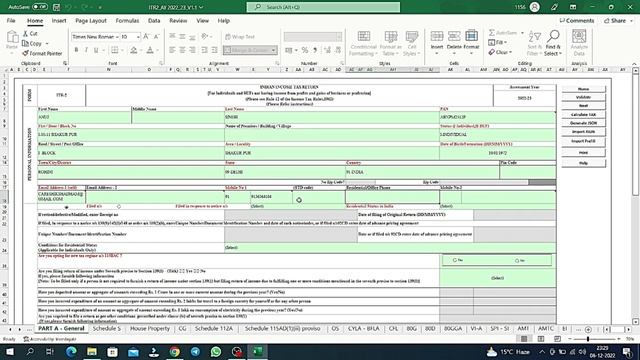The width and height of the screenshot is (640, 360).
Task: Open the Schedule S sheet tab
Action: tap(107, 329)
